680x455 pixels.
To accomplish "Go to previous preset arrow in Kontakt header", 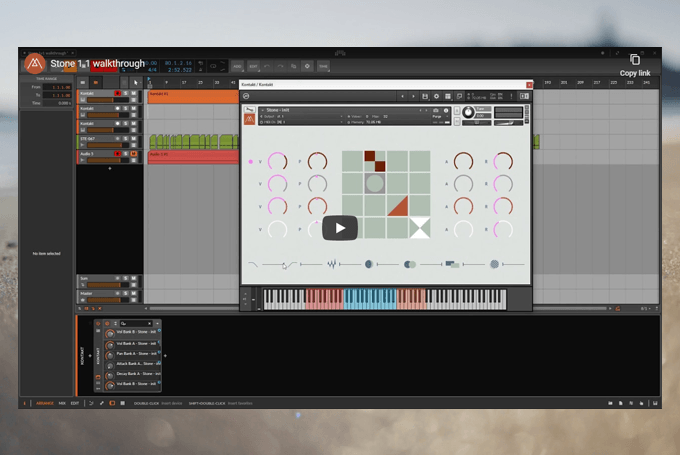I will pos(402,96).
